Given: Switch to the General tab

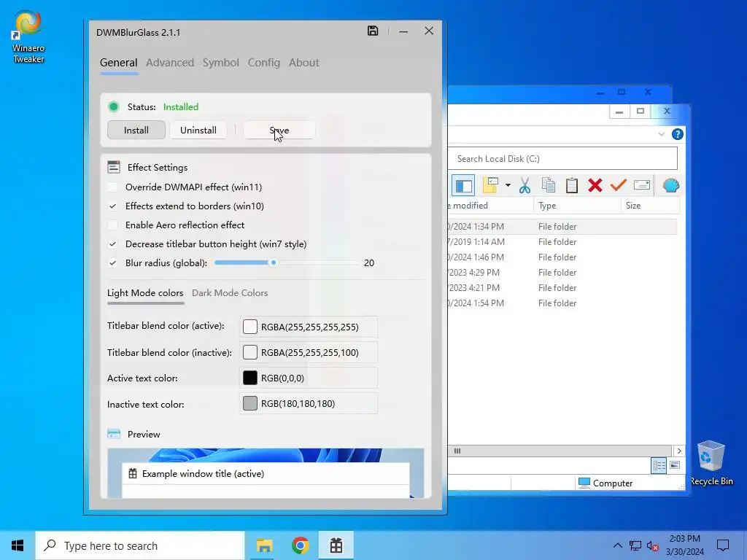Looking at the screenshot, I should point(119,63).
